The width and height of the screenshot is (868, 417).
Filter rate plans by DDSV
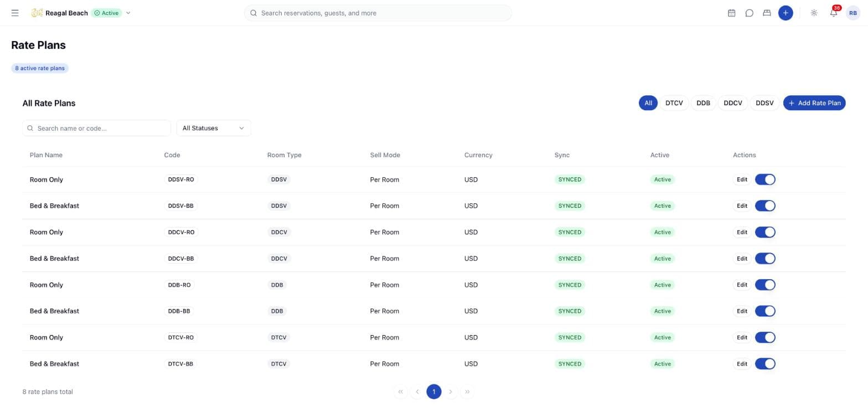coord(764,103)
